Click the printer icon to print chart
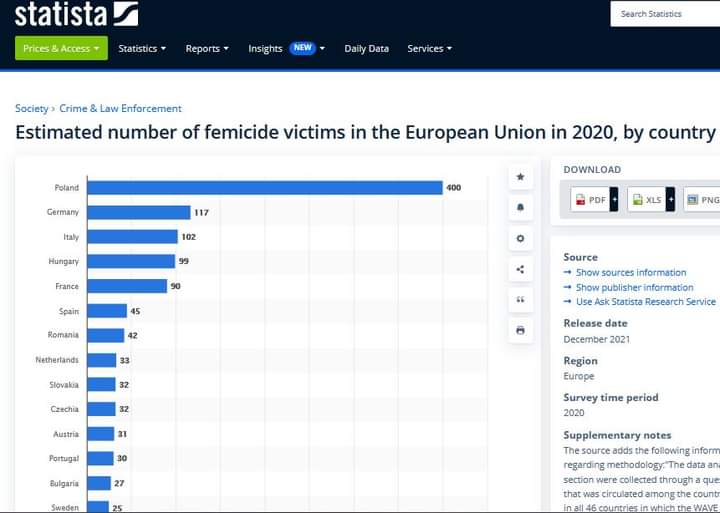This screenshot has width=720, height=513. pos(520,330)
